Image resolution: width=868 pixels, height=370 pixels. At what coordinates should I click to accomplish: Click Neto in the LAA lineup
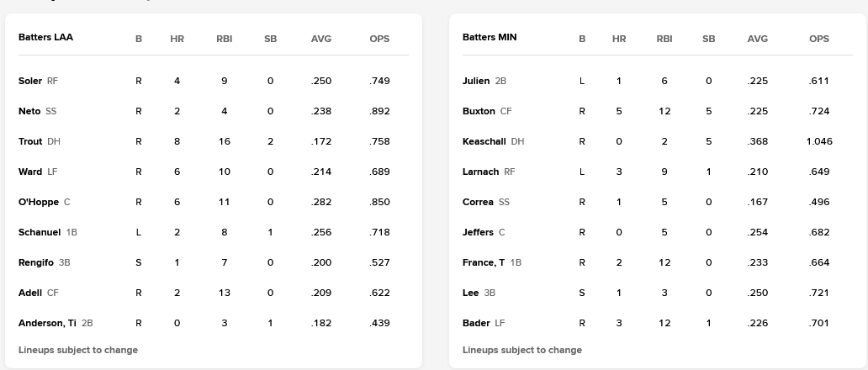click(29, 111)
